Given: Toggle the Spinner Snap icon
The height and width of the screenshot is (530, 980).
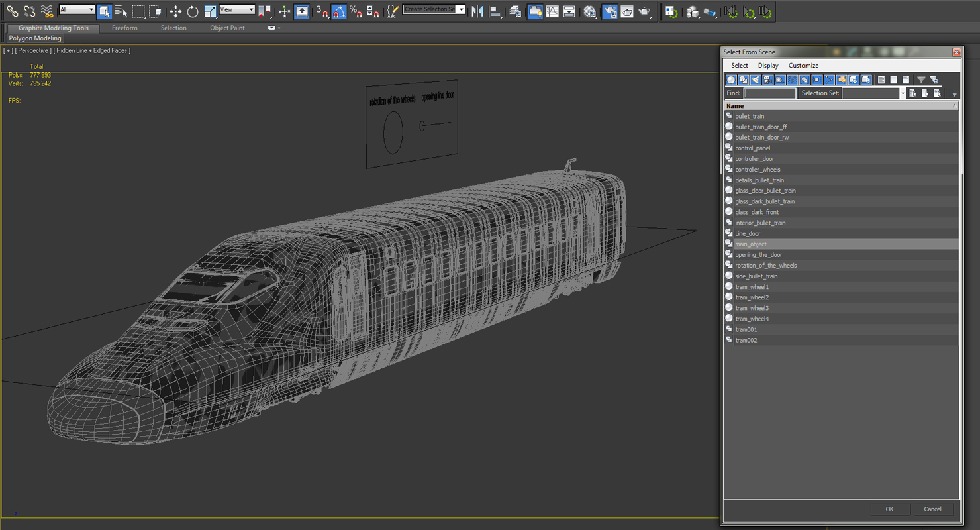Looking at the screenshot, I should click(x=373, y=11).
